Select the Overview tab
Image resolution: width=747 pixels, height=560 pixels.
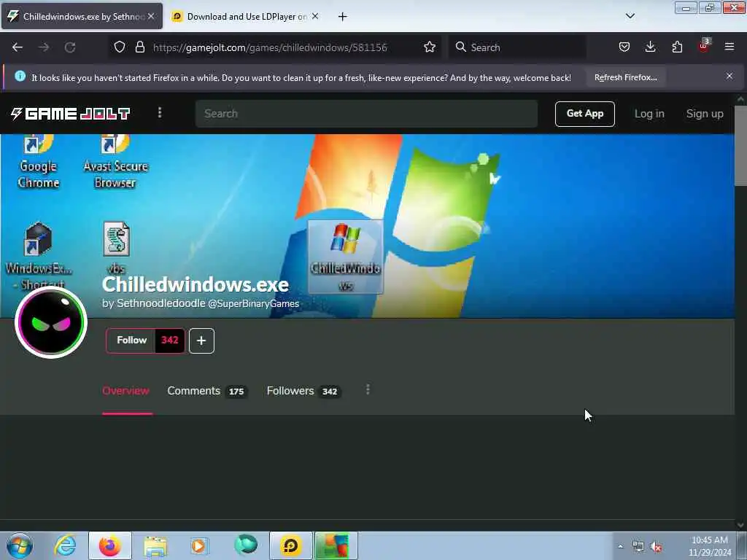pos(125,391)
